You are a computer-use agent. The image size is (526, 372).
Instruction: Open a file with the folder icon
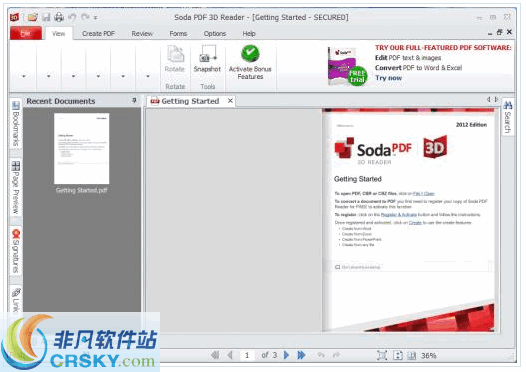(33, 17)
